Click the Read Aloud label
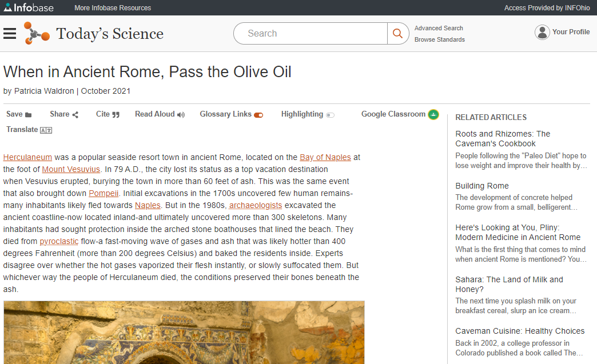 click(155, 114)
